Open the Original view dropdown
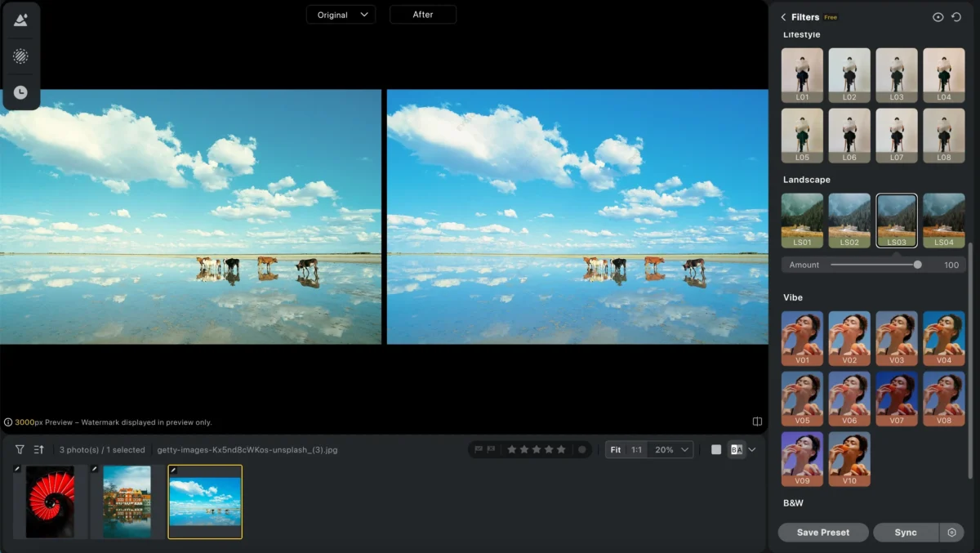Image resolution: width=980 pixels, height=553 pixels. 341,15
